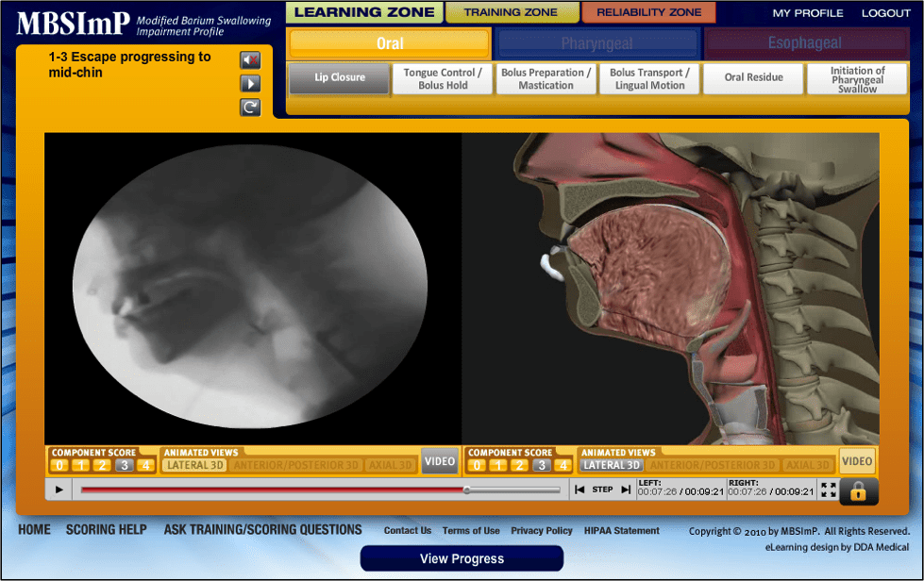Select component score 0 on right panel
This screenshot has width=924, height=581.
477,465
